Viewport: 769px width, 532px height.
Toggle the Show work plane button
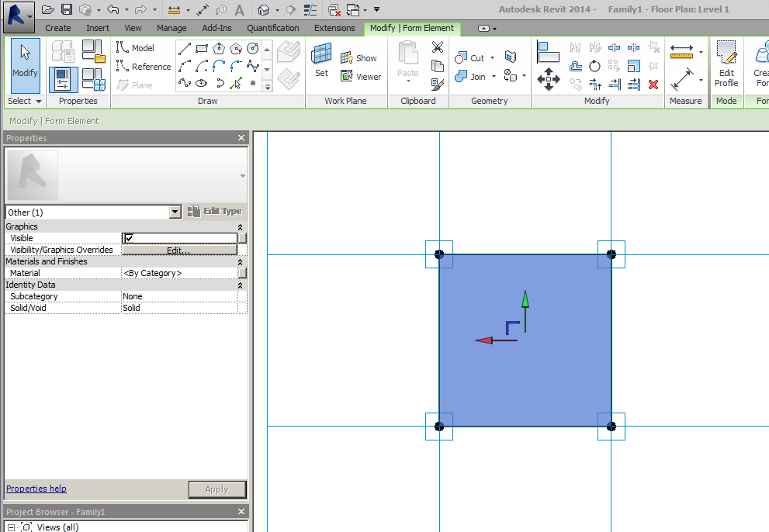pos(359,58)
